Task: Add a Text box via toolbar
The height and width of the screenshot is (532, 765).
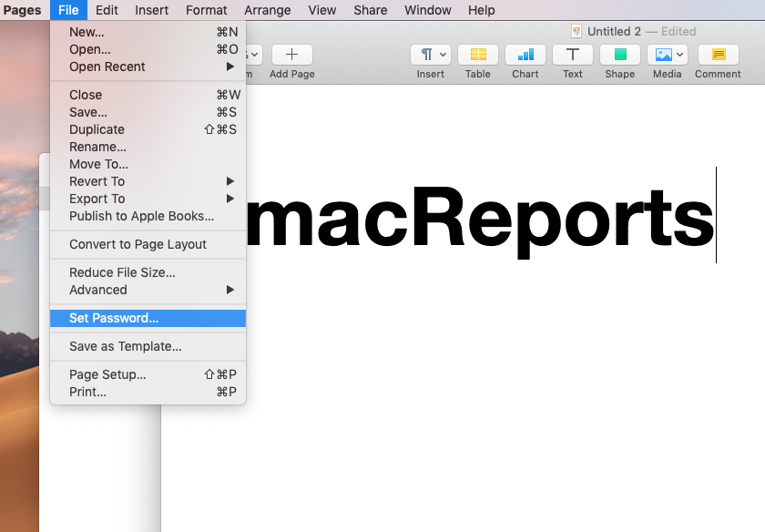Action: [x=572, y=54]
